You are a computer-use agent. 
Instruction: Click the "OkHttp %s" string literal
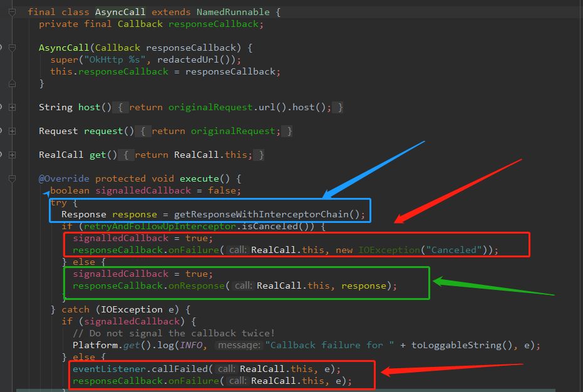[114, 60]
